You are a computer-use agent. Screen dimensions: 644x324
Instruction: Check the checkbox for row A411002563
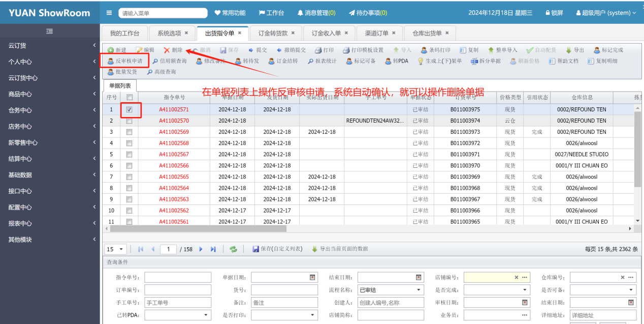coord(129,199)
